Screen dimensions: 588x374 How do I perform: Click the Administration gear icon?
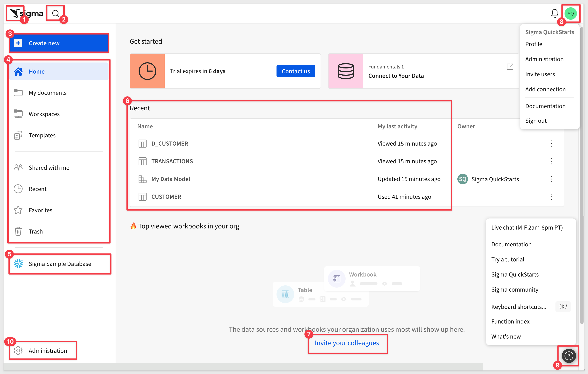coord(18,350)
